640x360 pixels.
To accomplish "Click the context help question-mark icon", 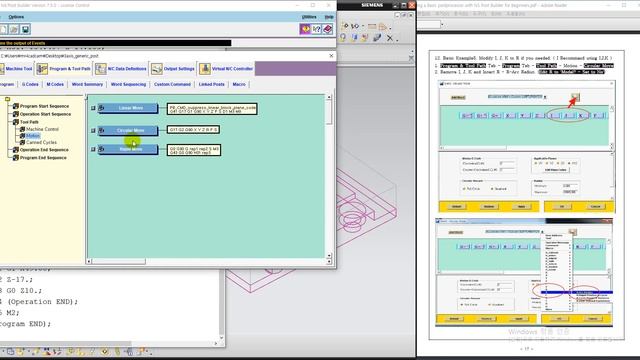I will pyautogui.click(x=316, y=29).
